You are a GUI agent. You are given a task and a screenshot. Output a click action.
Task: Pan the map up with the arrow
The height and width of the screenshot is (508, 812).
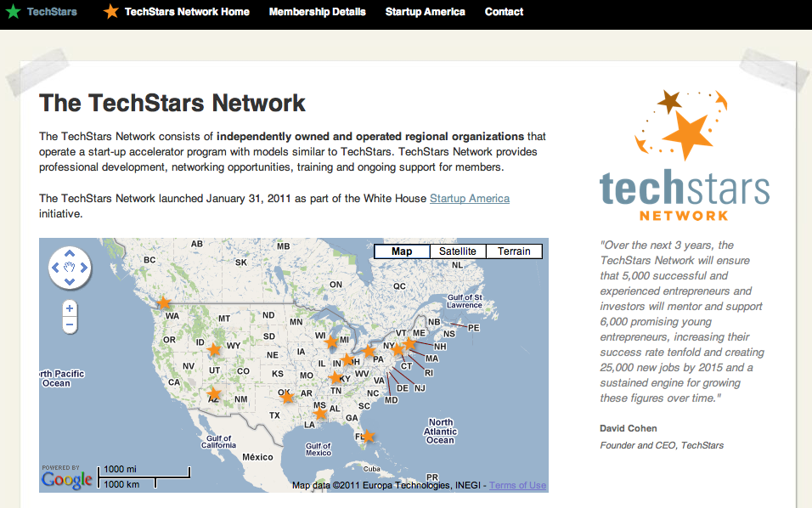[x=70, y=253]
